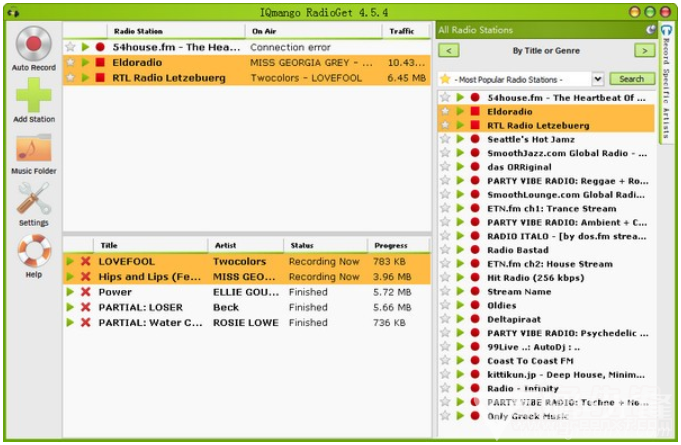
Task: Play Deltapiraat station
Action: click(460, 319)
